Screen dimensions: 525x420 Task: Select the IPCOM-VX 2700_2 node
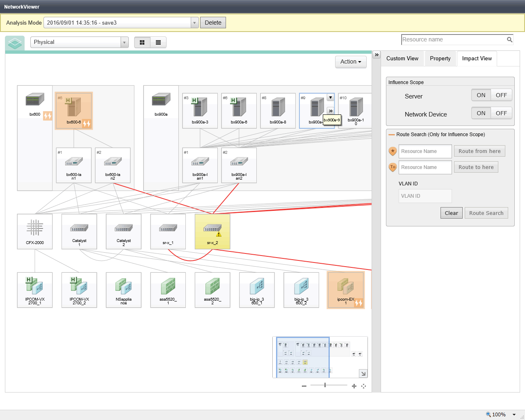[x=79, y=290]
